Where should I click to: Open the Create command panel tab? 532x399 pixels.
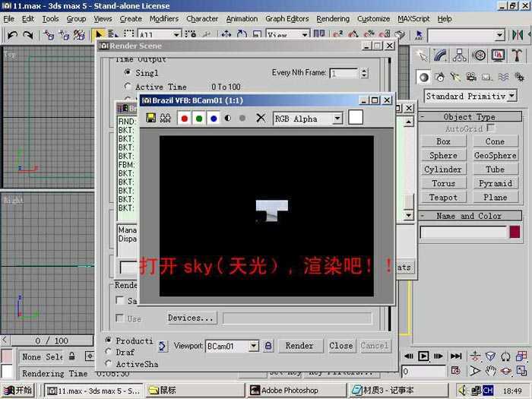(423, 55)
